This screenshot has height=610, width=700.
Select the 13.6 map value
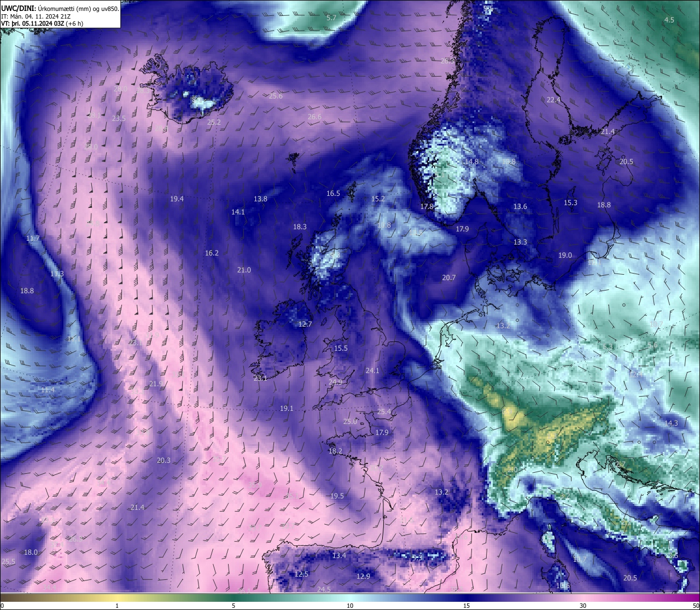(520, 207)
